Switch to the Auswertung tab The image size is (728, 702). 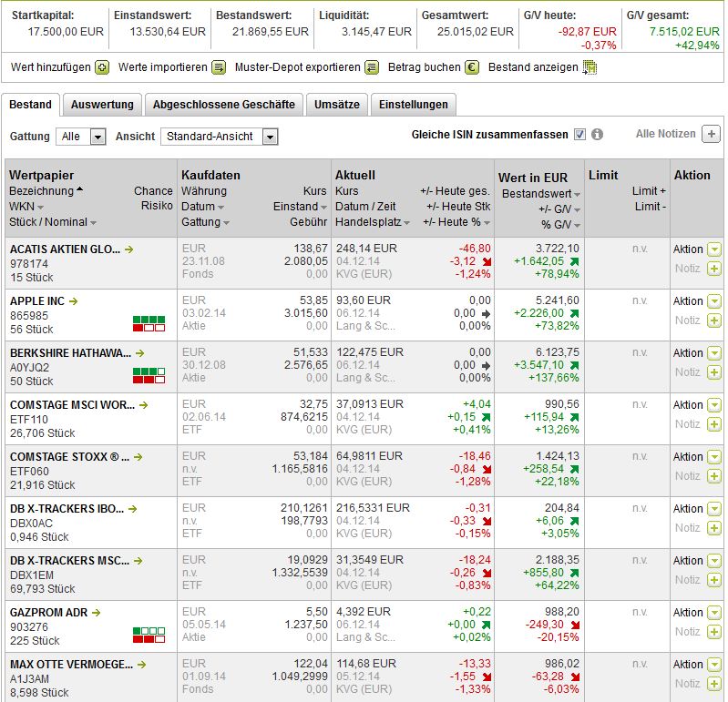pos(102,105)
